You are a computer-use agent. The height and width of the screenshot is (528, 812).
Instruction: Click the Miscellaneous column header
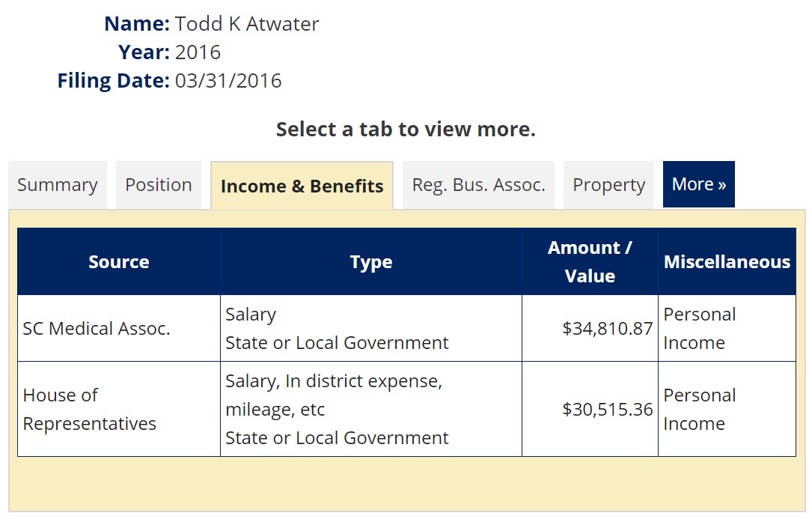point(727,262)
